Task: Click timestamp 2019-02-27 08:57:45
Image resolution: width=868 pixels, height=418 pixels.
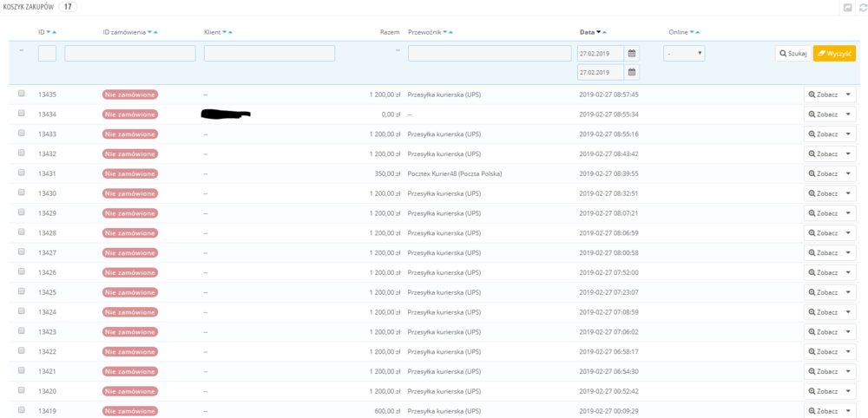Action: [609, 95]
